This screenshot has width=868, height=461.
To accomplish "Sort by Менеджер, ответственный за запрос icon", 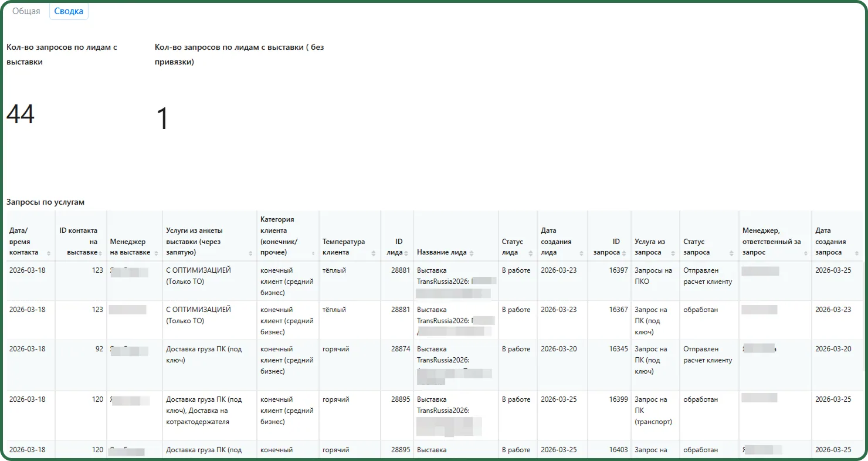I will pos(805,253).
